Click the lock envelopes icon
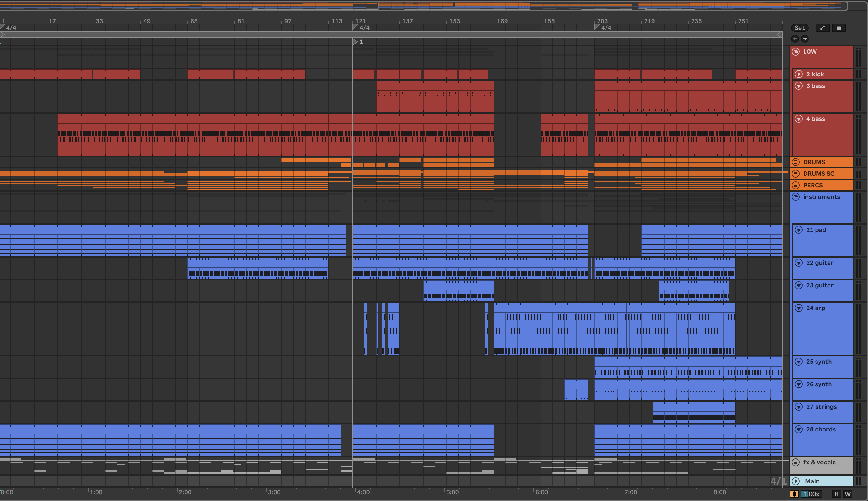868x501 pixels. click(839, 28)
